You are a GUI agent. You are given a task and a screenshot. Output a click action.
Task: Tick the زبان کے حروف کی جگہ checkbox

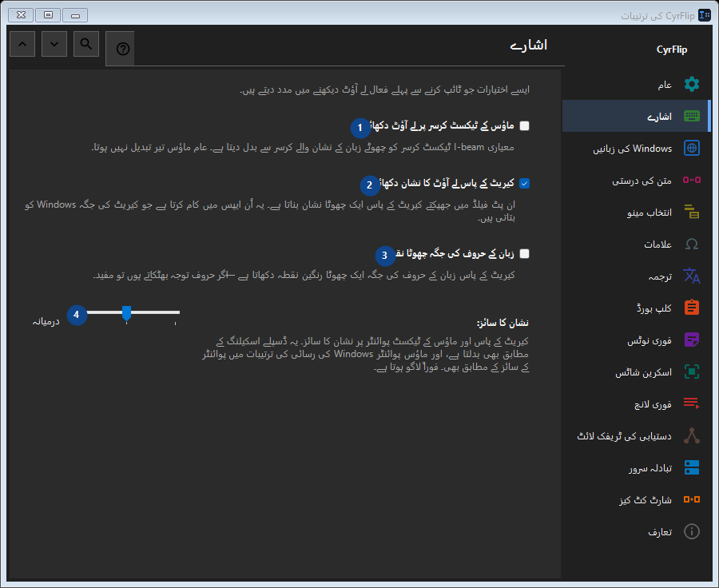tap(525, 253)
